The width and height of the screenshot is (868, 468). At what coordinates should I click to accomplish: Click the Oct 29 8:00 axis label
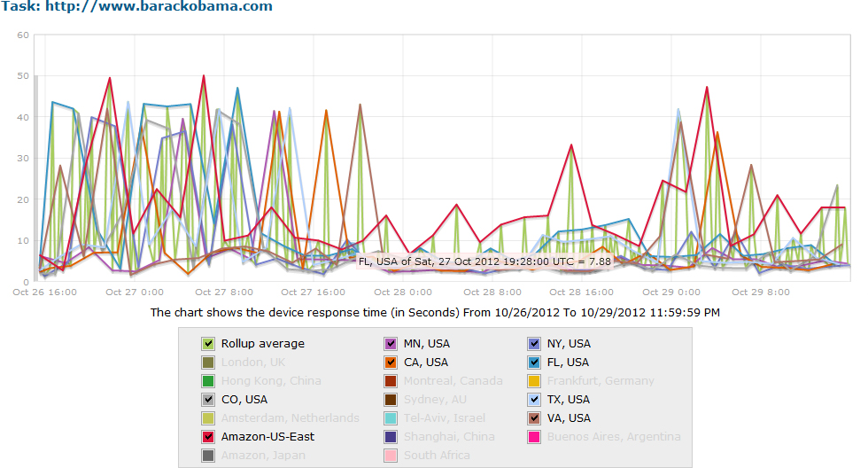point(761,292)
